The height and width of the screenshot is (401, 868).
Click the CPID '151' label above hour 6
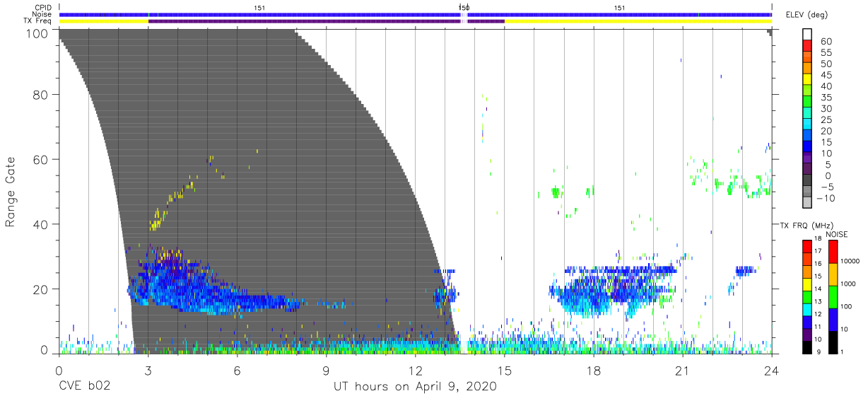259,8
